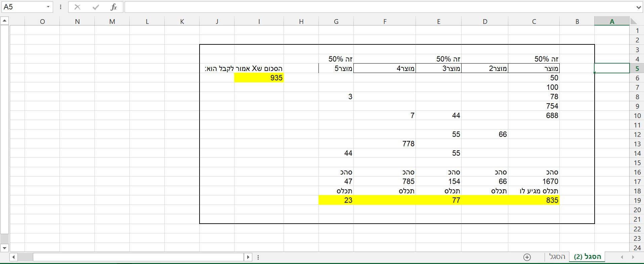Click cell with value 778
The width and height of the screenshot is (644, 264).
(x=385, y=144)
